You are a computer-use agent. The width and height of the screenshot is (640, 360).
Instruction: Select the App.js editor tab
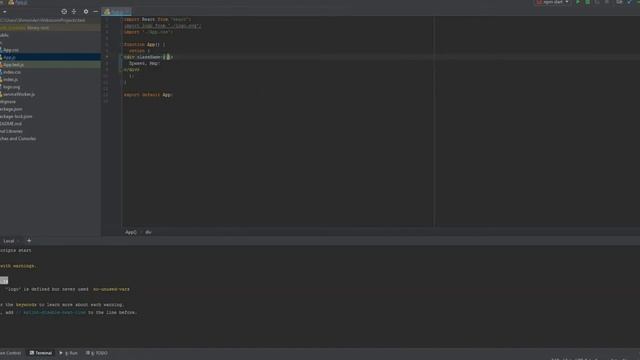(117, 11)
